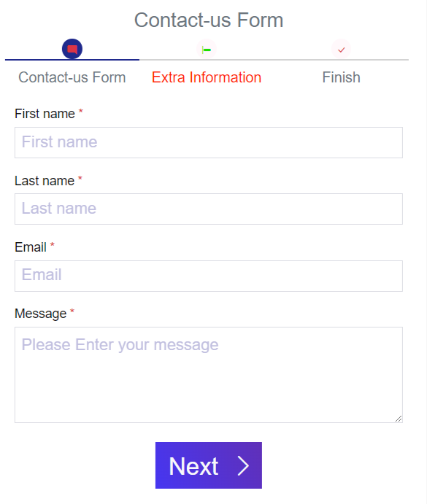
Task: Click the Email field label
Action: pyautogui.click(x=31, y=247)
